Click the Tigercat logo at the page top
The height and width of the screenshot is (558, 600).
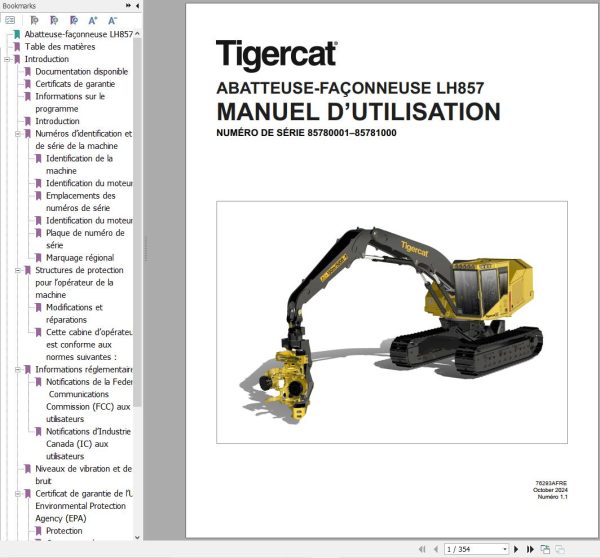277,56
